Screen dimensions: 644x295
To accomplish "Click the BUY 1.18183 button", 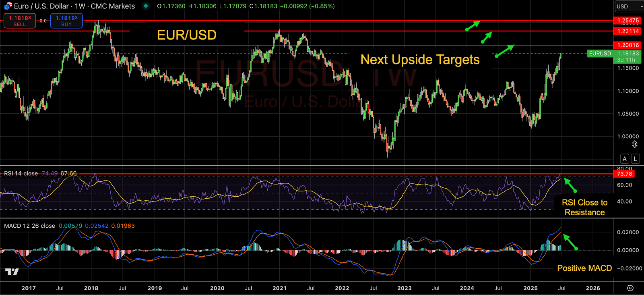I will tap(66, 21).
